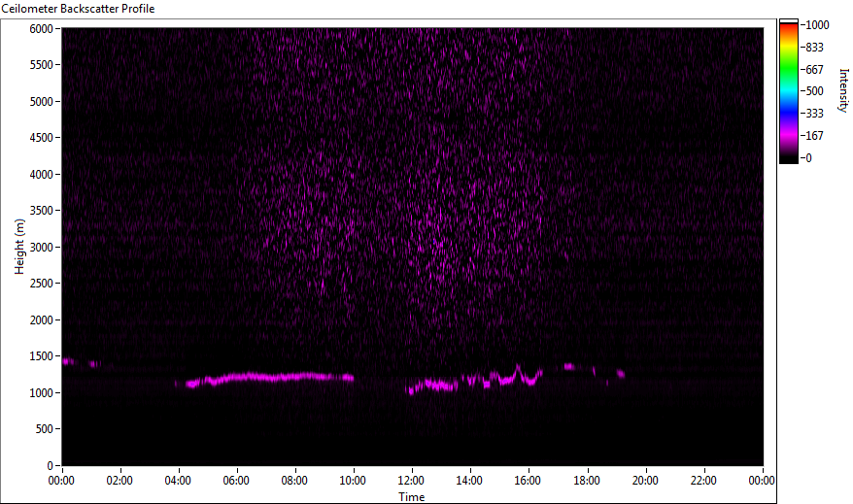
Task: Click the 02:00 time axis label
Action: tap(119, 481)
